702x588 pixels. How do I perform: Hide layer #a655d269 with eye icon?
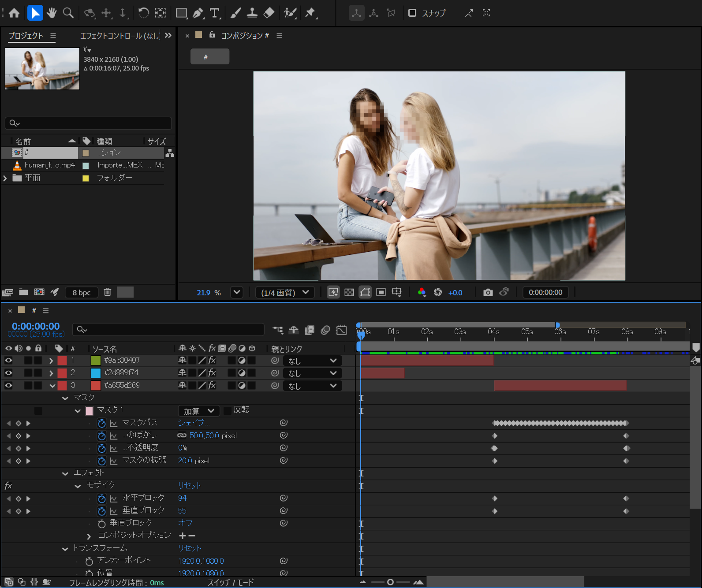[x=8, y=386]
